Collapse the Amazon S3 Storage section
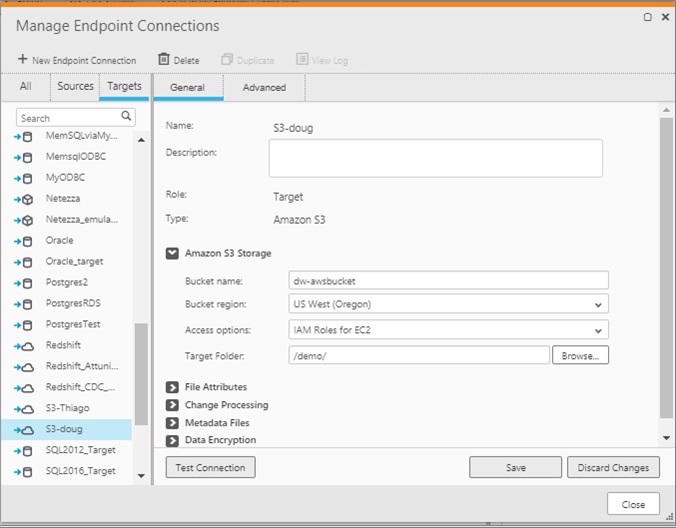Image resolution: width=676 pixels, height=528 pixels. (x=172, y=253)
